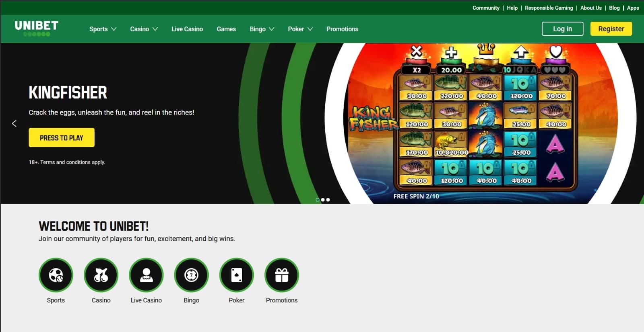Go to previous banner slide arrow
This screenshot has width=644, height=332.
[x=14, y=123]
